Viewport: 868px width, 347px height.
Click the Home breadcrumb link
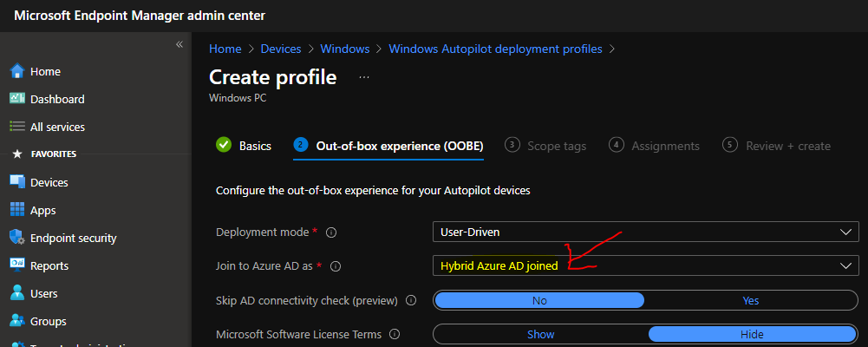click(x=225, y=49)
